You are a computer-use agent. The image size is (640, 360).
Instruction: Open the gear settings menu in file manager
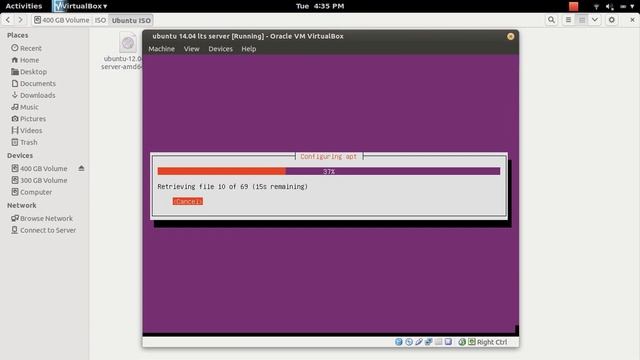click(611, 20)
